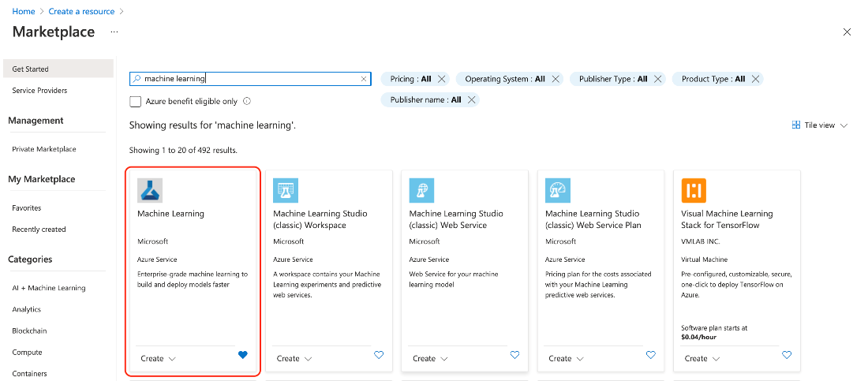Click the Visual Machine Learning Stack orange icon
868x381 pixels.
click(694, 191)
